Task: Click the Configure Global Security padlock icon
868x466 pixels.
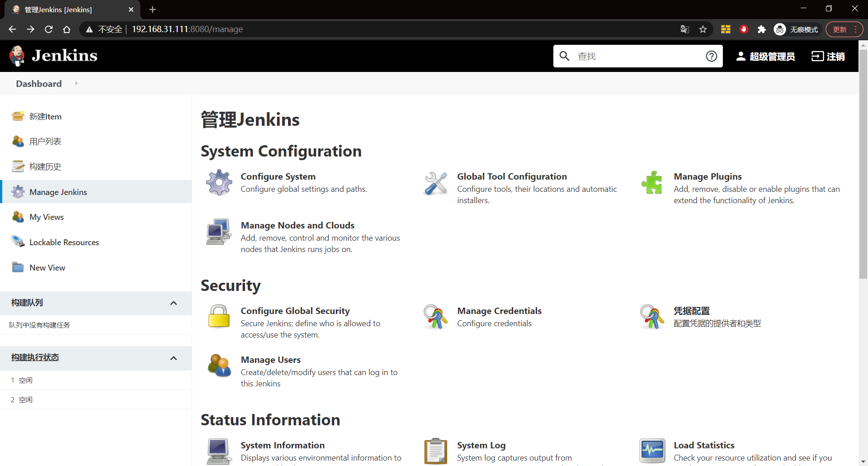Action: pos(219,316)
